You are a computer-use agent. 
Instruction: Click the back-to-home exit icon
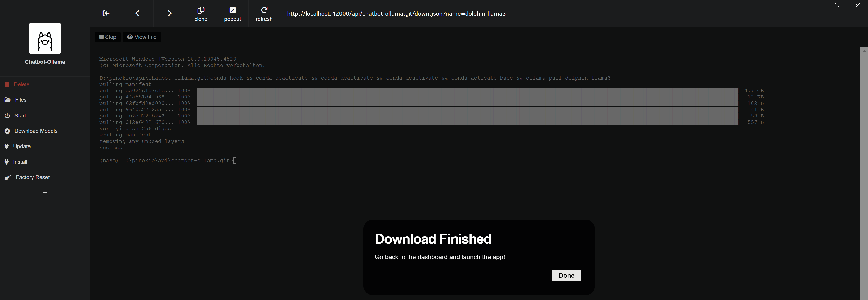[x=106, y=14]
